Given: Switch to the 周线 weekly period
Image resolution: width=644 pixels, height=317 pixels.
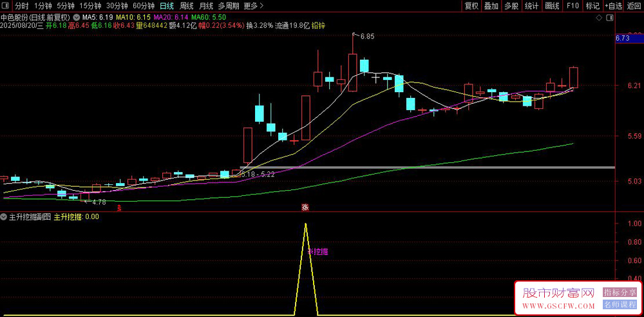Looking at the screenshot, I should (x=187, y=6).
